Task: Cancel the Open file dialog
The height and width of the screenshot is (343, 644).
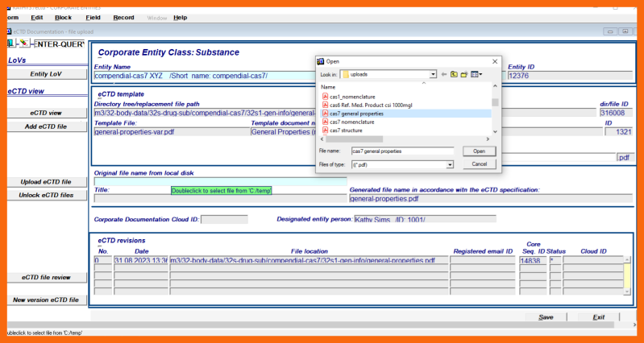Action: click(479, 164)
